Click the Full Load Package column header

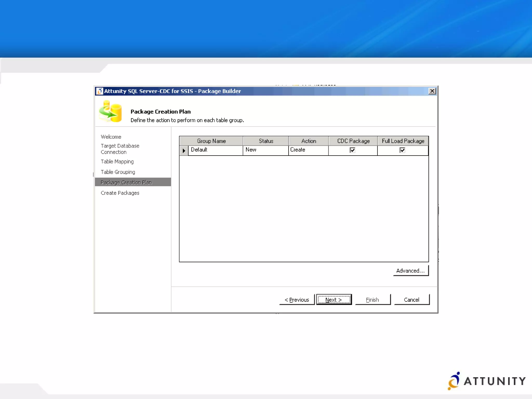(x=403, y=141)
